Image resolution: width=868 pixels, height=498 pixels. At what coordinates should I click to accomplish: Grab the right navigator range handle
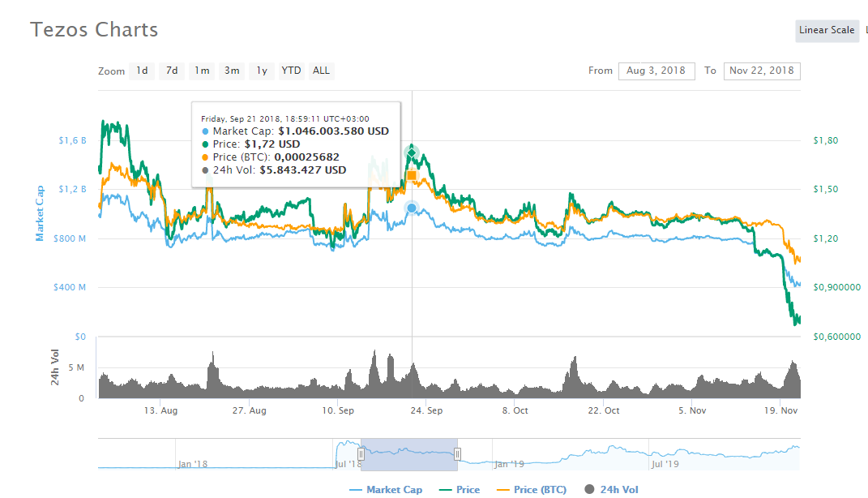pyautogui.click(x=457, y=455)
